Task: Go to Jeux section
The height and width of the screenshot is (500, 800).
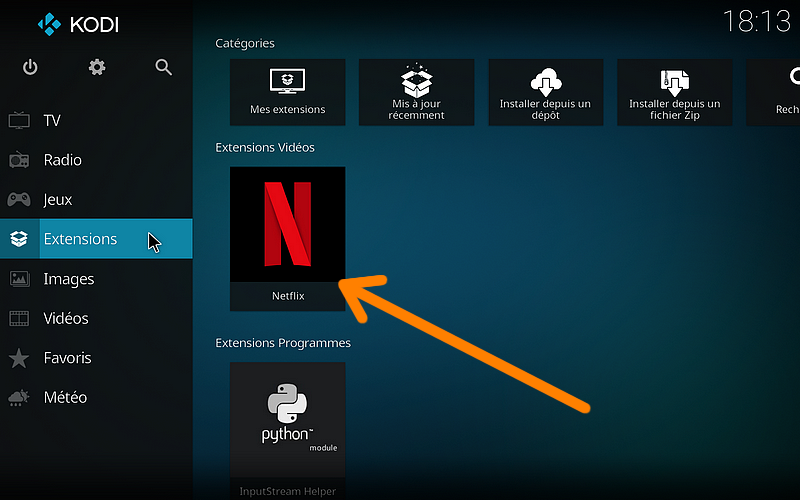Action: [x=96, y=199]
